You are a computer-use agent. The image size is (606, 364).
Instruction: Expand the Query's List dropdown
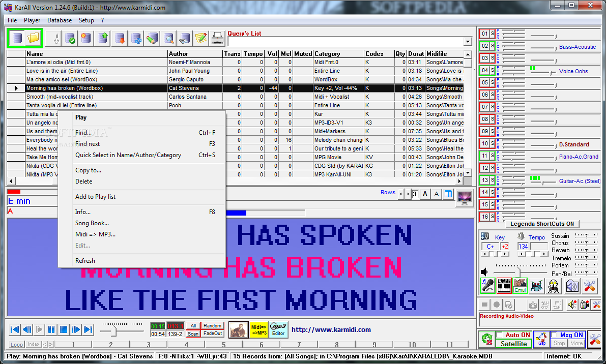tap(468, 42)
